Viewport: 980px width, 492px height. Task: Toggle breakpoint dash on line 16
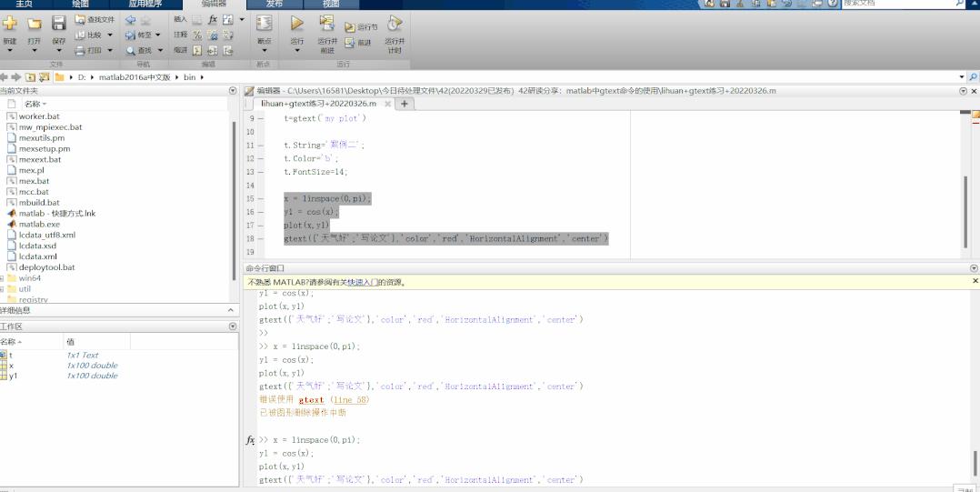pos(261,212)
